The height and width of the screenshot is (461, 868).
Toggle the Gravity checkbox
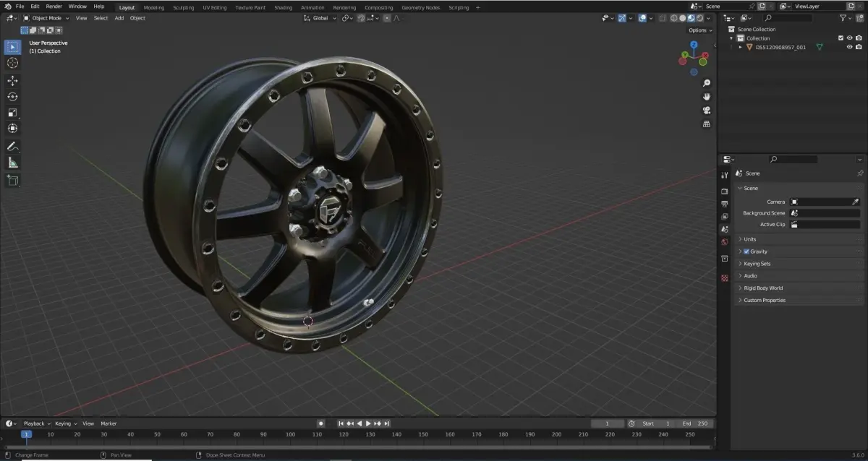747,251
